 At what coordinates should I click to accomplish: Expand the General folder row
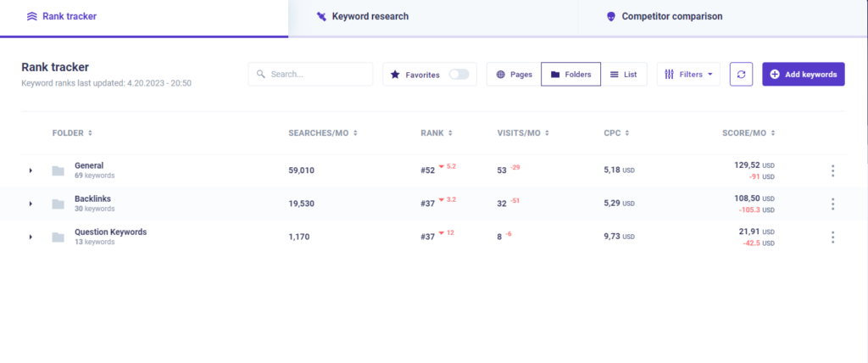[x=31, y=170]
